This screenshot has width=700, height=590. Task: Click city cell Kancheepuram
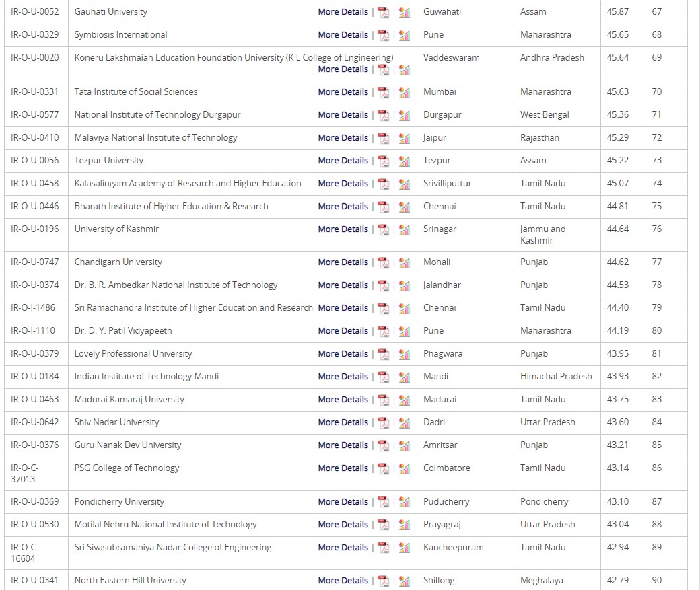point(454,548)
